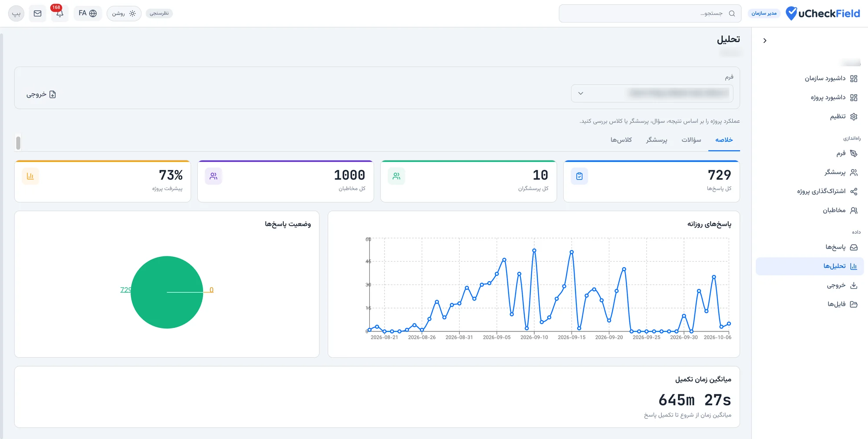Click the scrollbar thumb beside the tabs row
The image size is (868, 439).
click(x=18, y=143)
